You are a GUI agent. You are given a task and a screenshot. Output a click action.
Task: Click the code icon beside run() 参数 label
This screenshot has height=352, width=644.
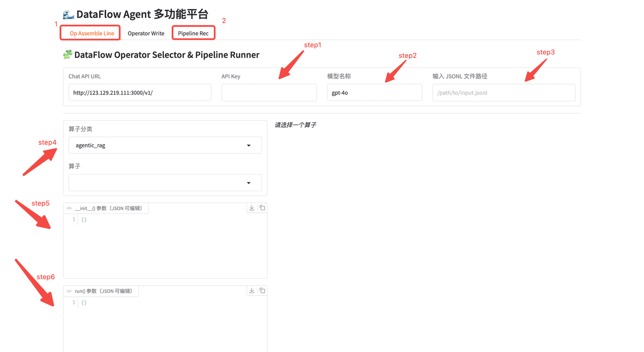pos(69,291)
